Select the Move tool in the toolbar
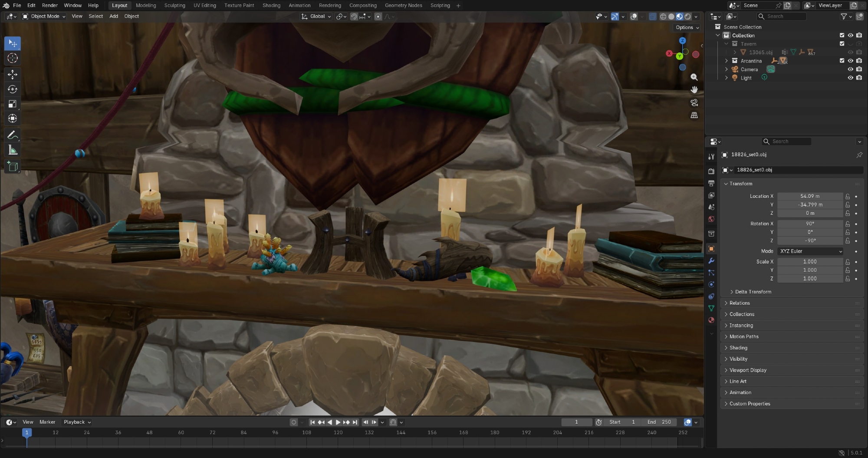 tap(12, 75)
